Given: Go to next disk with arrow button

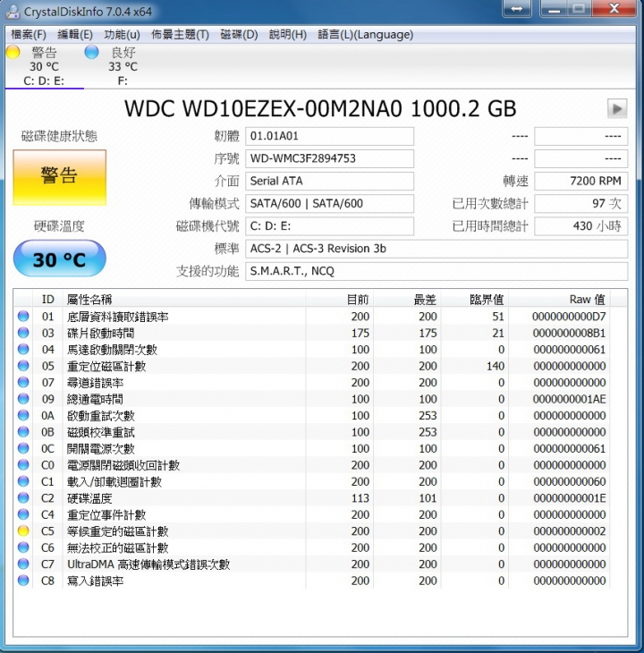Looking at the screenshot, I should coord(617,109).
